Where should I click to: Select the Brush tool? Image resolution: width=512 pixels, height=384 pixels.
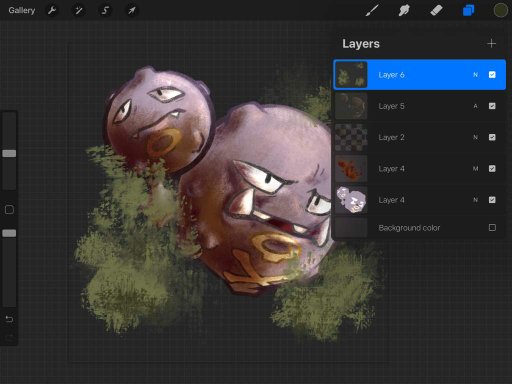(x=372, y=10)
